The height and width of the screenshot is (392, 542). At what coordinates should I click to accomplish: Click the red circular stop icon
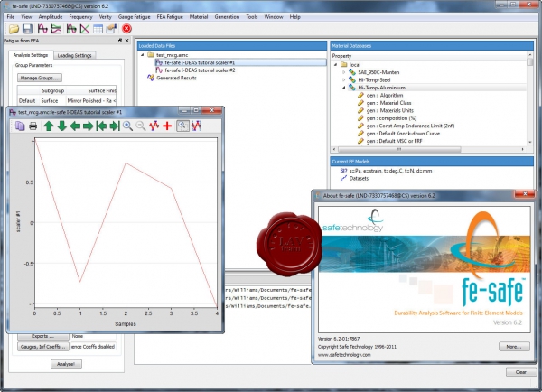[126, 29]
